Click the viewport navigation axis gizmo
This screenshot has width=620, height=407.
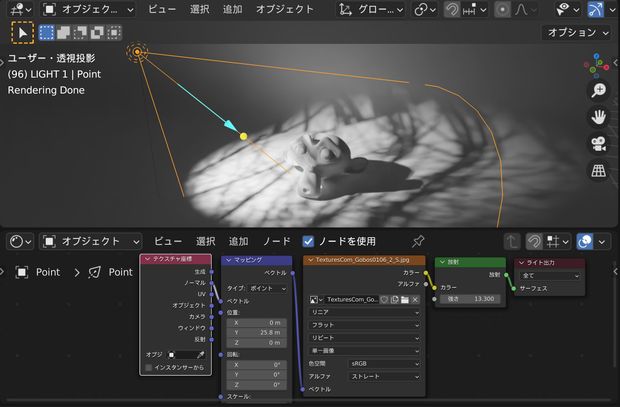[596, 66]
